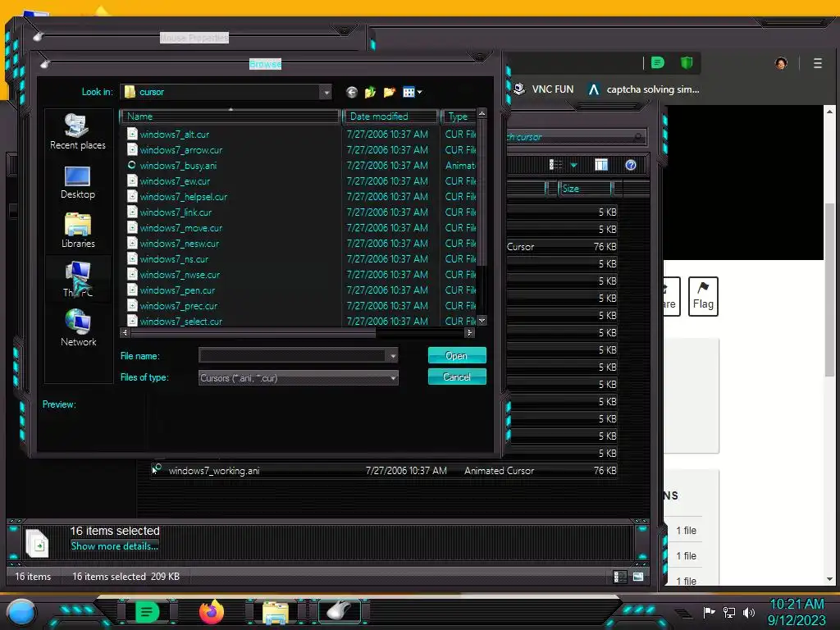The width and height of the screenshot is (840, 630).
Task: Open Mouse Properties taskbar icon
Action: click(x=339, y=611)
